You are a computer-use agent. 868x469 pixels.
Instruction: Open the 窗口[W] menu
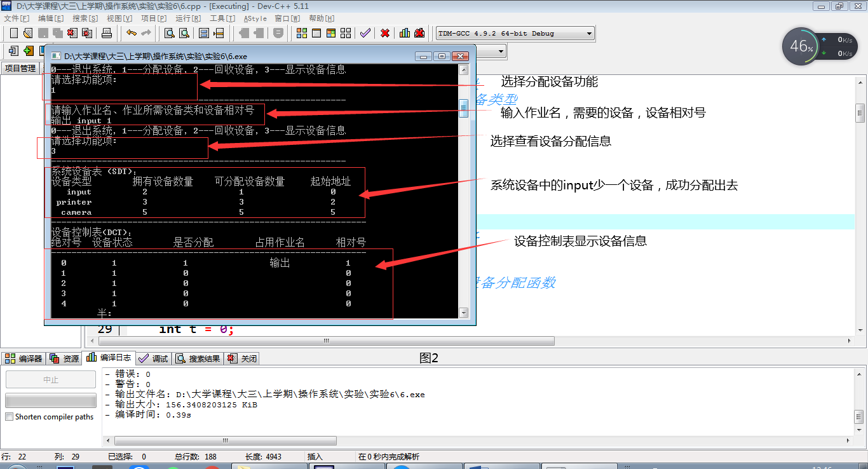pyautogui.click(x=287, y=18)
